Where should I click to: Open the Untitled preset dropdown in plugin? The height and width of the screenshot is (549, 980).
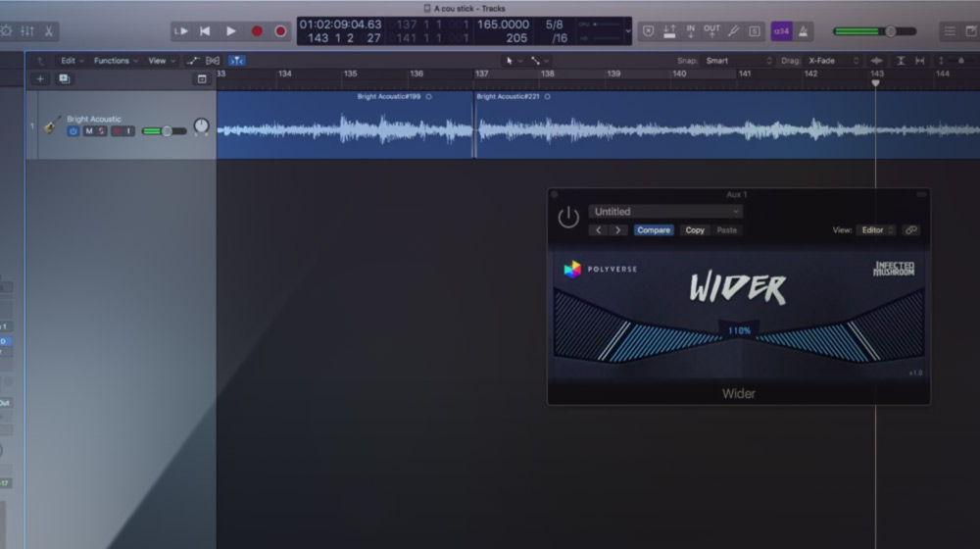tap(665, 212)
